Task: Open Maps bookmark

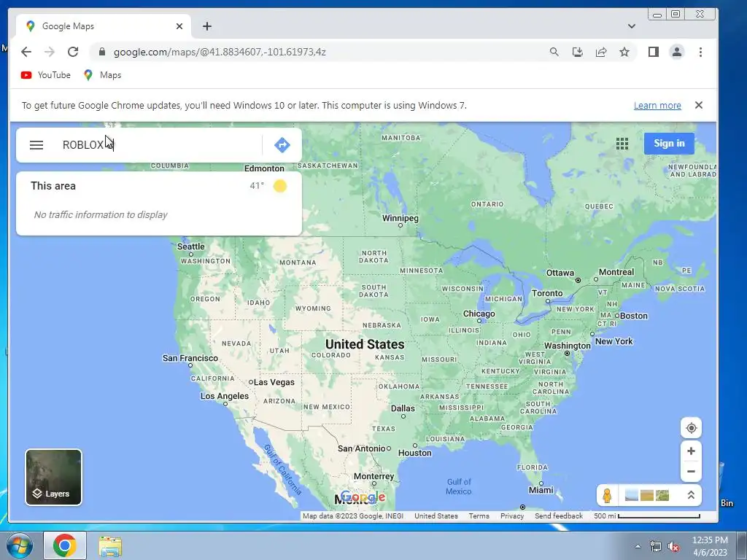Action: 102,75
